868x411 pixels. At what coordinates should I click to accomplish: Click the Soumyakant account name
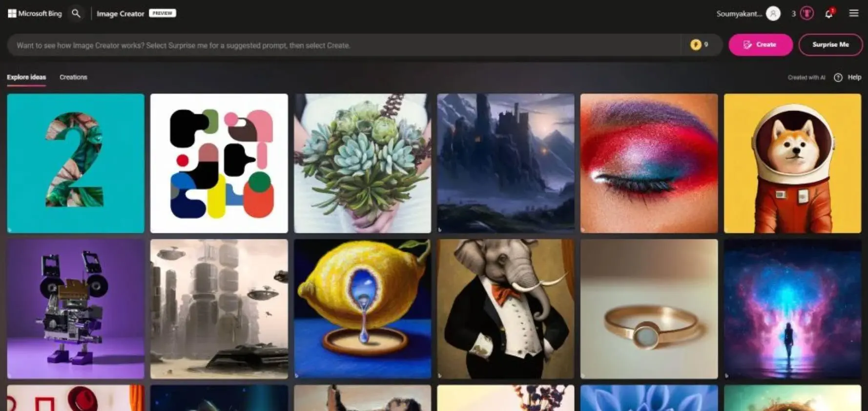(x=739, y=14)
